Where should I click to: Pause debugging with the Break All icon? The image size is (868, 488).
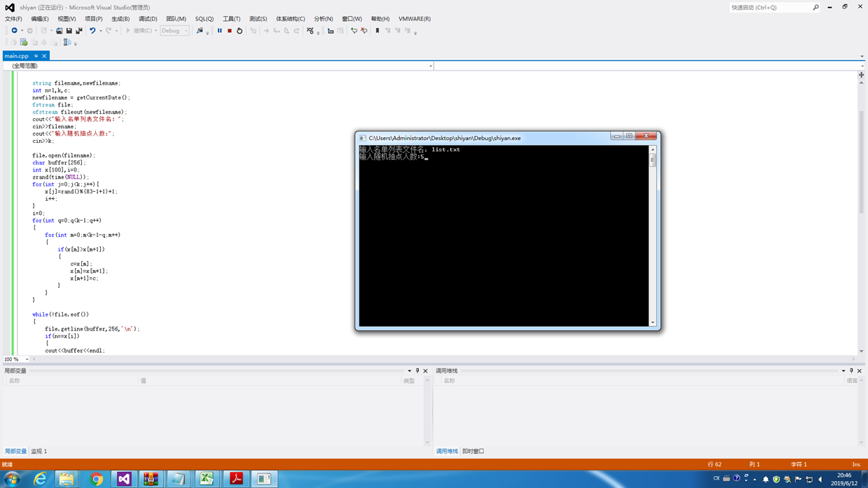click(x=219, y=31)
